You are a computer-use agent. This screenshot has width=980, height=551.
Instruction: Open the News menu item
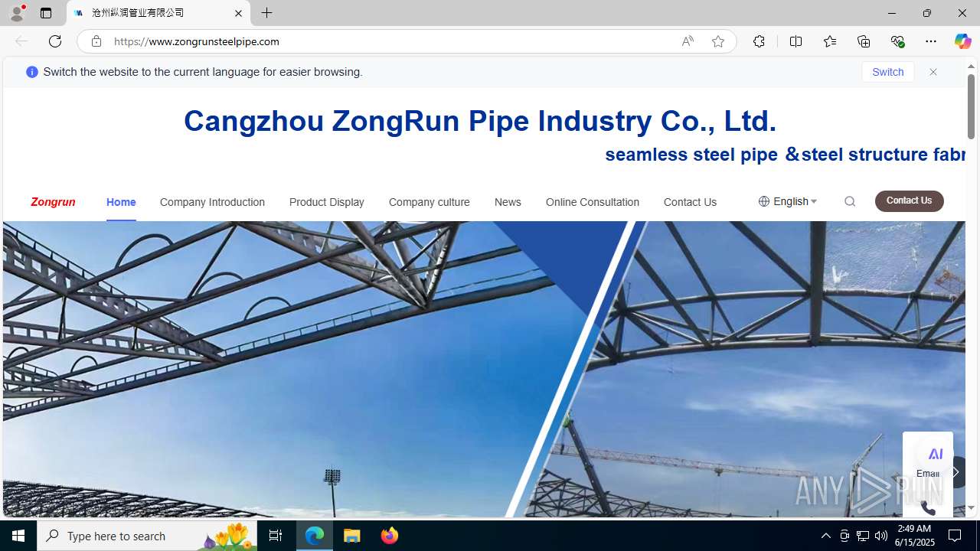pyautogui.click(x=508, y=202)
